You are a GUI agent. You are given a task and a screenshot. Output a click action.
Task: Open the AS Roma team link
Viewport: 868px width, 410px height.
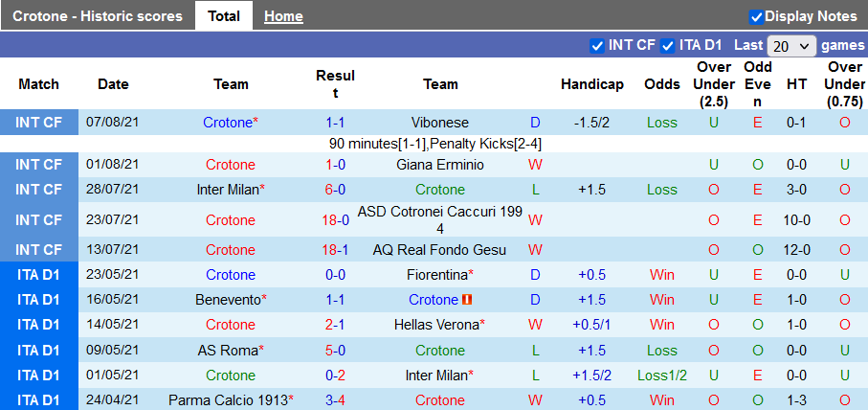pos(228,350)
